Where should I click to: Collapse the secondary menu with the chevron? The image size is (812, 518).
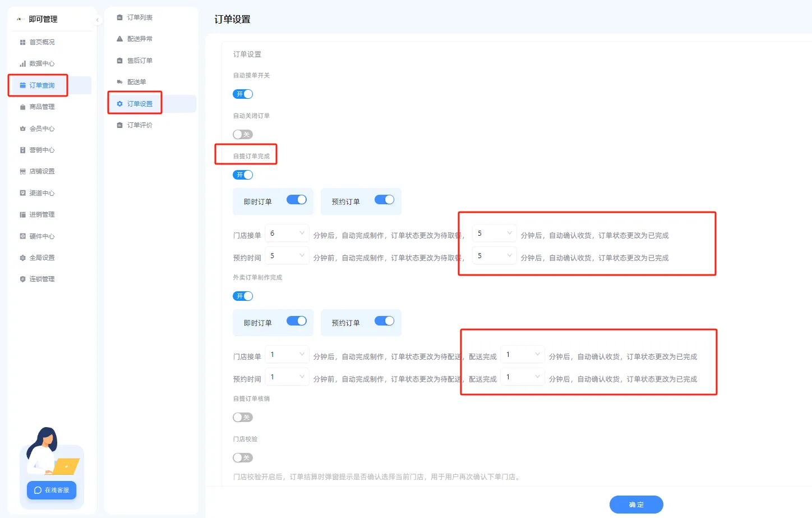[x=96, y=19]
